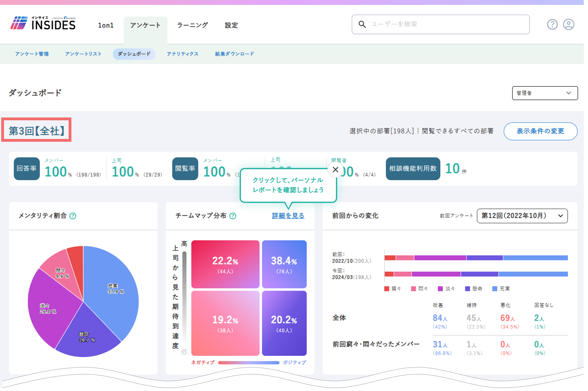Click the 84人 改善 value in 全体 row
The width and height of the screenshot is (588, 391).
pos(440,318)
